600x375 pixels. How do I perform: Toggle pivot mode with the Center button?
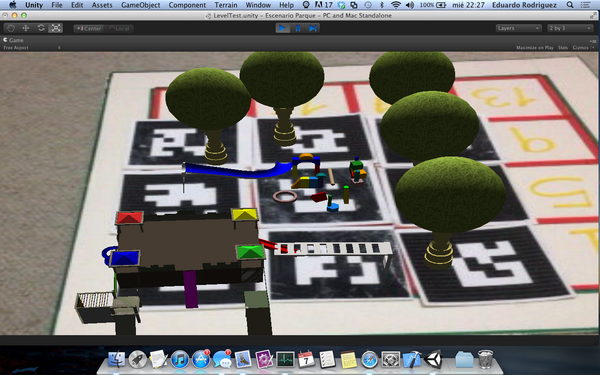point(89,29)
